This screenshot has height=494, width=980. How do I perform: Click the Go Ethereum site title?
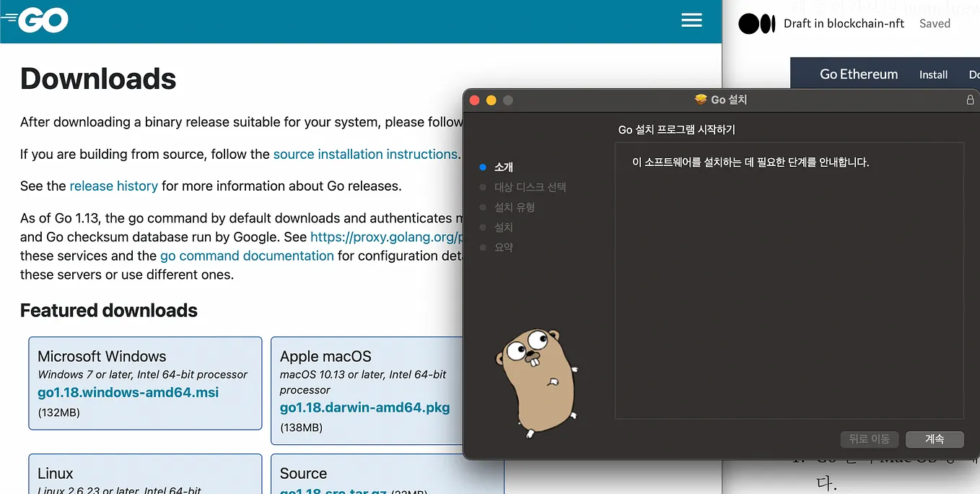click(x=859, y=74)
